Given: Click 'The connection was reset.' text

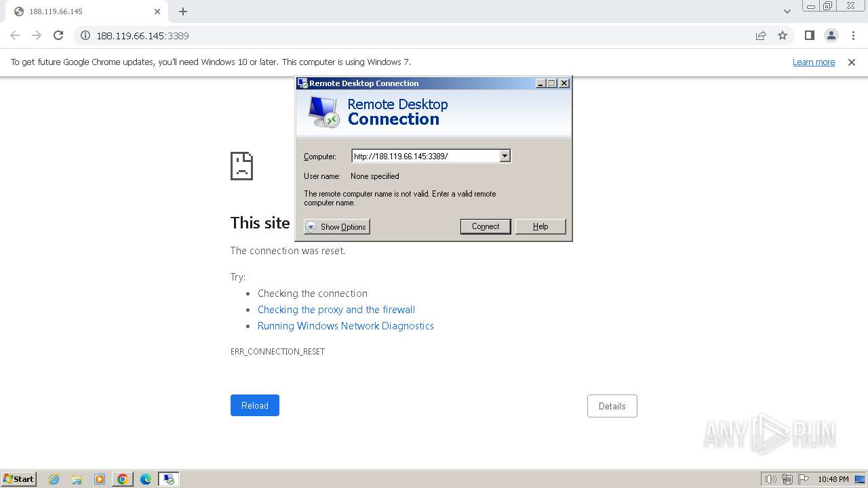Looking at the screenshot, I should [x=288, y=251].
